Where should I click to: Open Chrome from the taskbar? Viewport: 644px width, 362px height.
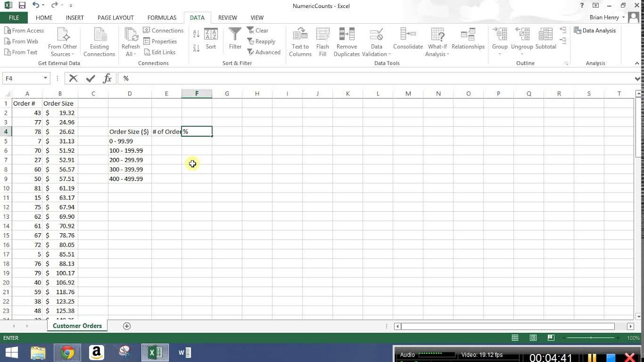click(67, 353)
